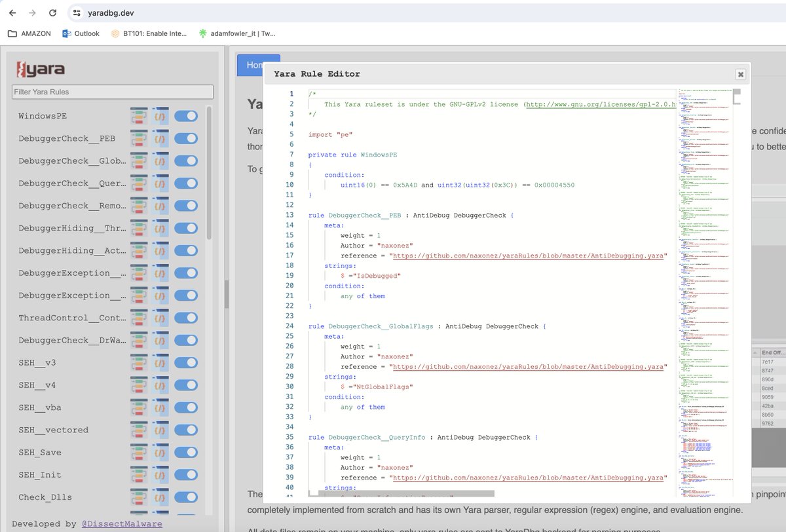Turn off DebuggerCheck__Glob… rule switch

pyautogui.click(x=186, y=161)
